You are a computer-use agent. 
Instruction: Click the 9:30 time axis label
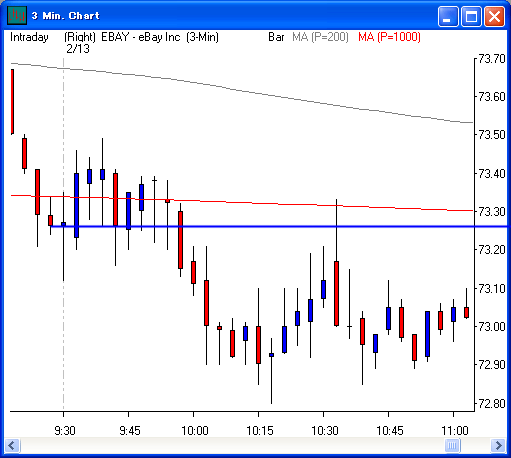[x=65, y=431]
